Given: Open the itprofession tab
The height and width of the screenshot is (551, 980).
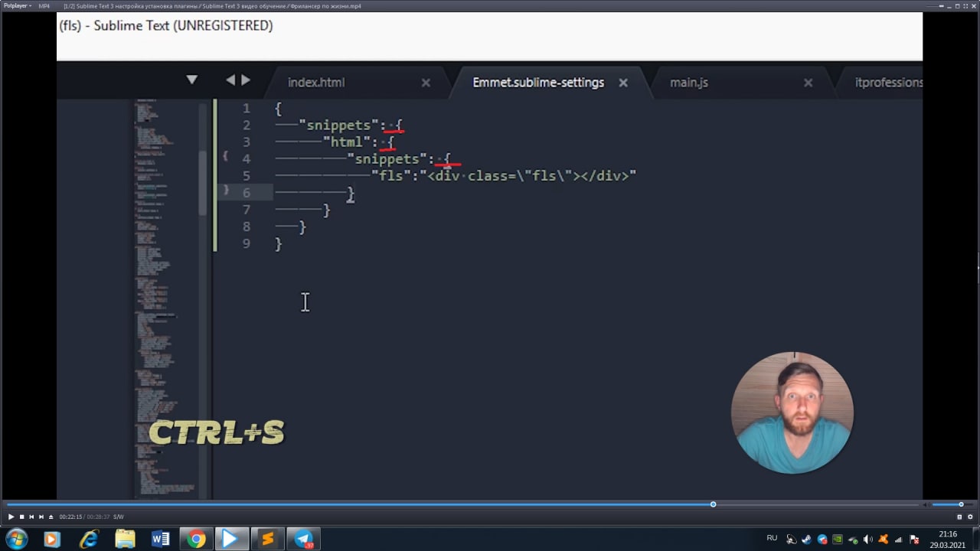Looking at the screenshot, I should [x=888, y=83].
